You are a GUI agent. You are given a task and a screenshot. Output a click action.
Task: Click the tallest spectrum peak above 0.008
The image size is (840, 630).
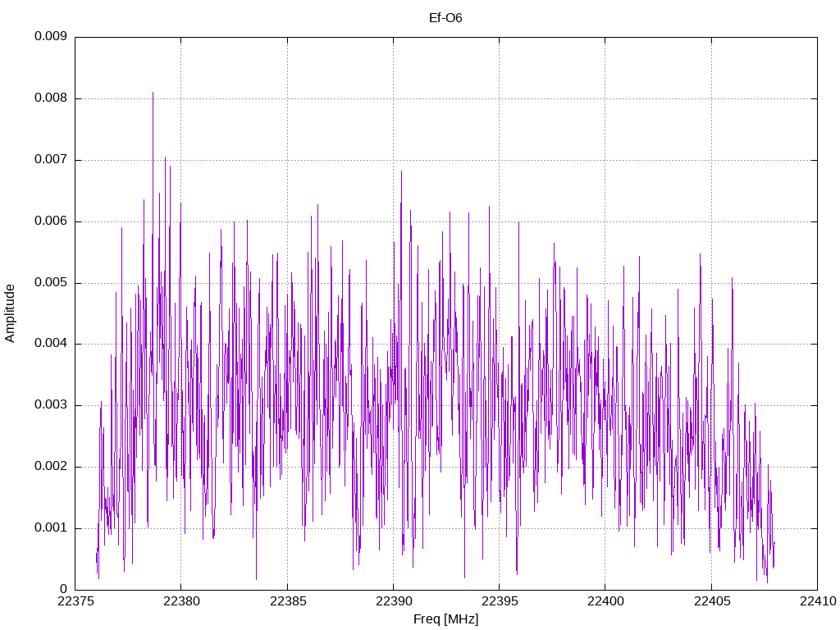[153, 94]
